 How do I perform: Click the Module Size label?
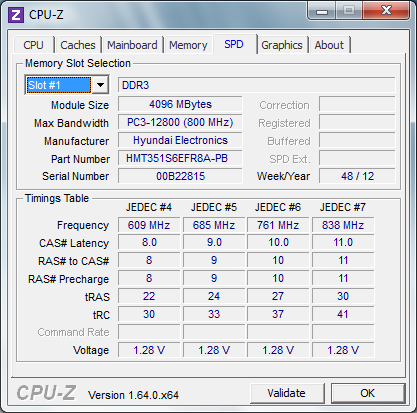(x=80, y=105)
